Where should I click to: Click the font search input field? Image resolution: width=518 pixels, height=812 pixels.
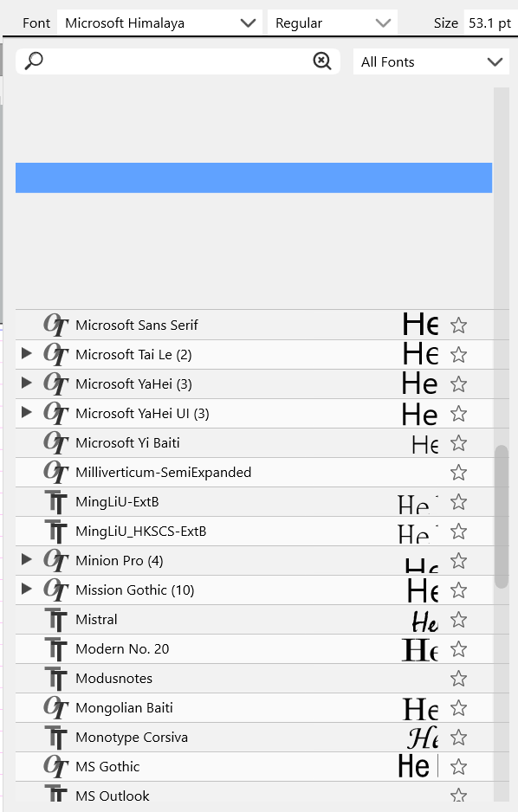click(178, 61)
